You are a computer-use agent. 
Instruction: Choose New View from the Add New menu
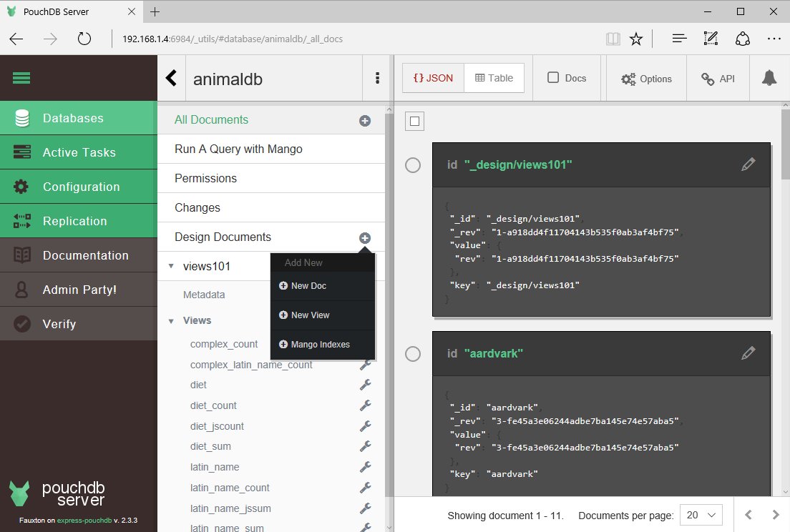309,315
